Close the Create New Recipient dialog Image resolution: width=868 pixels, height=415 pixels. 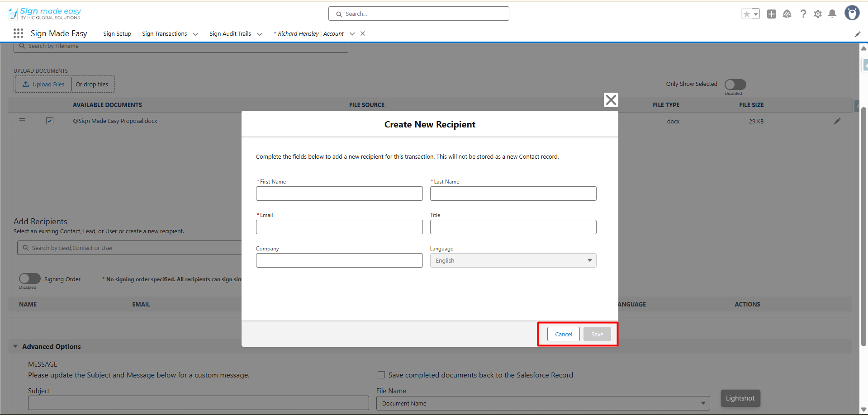611,100
